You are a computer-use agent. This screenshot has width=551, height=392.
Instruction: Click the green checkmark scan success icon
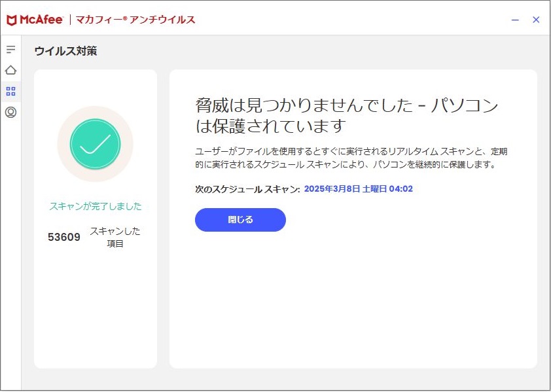(96, 145)
